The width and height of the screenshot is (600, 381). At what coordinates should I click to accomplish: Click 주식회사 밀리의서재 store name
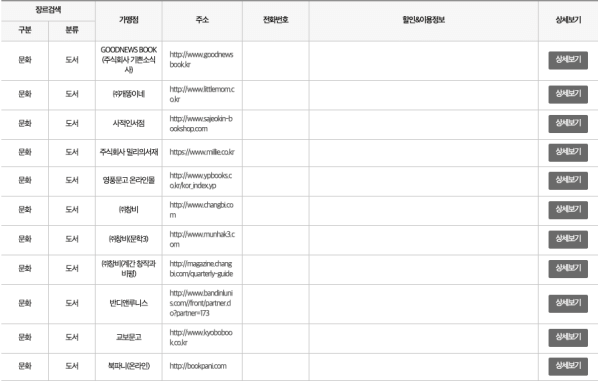(129, 152)
